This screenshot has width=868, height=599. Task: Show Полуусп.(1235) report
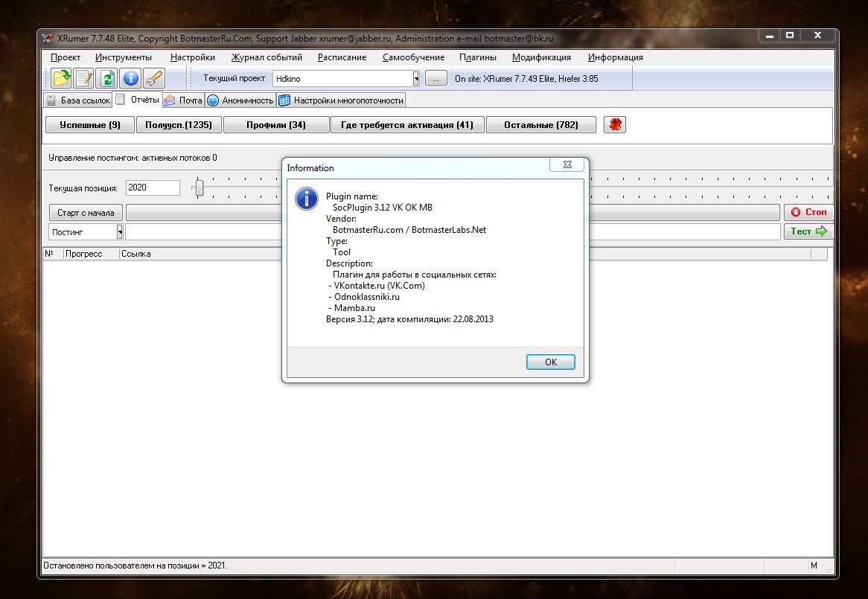coord(179,124)
